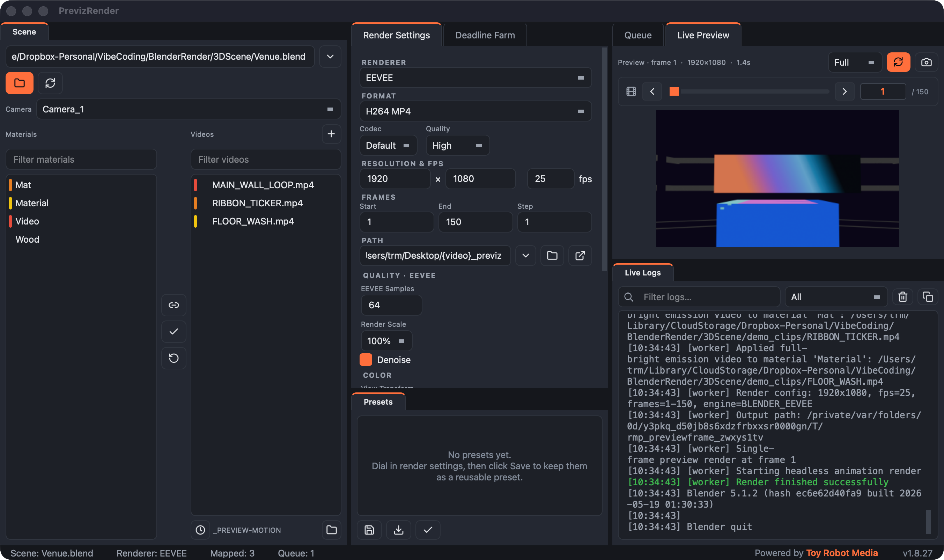Switch to the Render Settings tab

tap(396, 35)
